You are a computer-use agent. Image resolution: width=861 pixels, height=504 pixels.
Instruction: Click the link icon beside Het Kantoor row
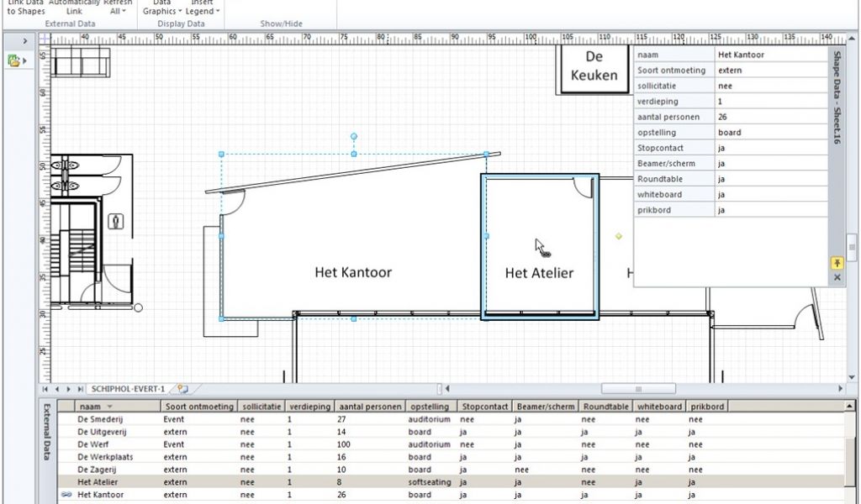pyautogui.click(x=65, y=496)
